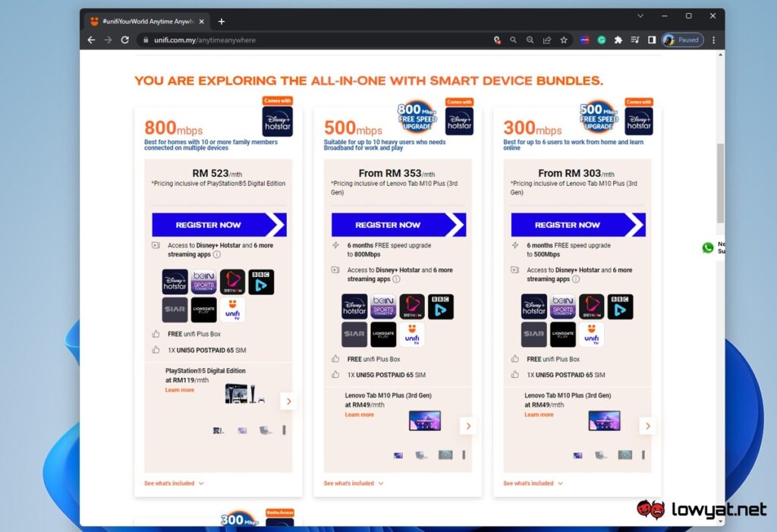Select Lenovo tablet image in 300mbps card
Screen dimensions: 777x532
click(x=604, y=420)
